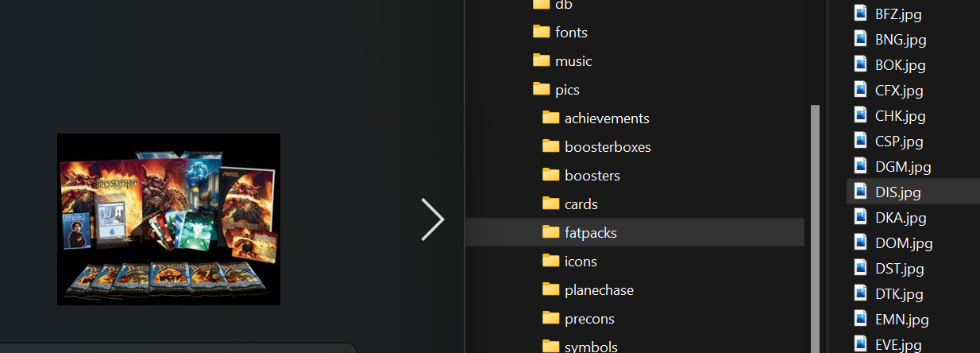
Task: Open the precons subfolder label
Action: (589, 319)
